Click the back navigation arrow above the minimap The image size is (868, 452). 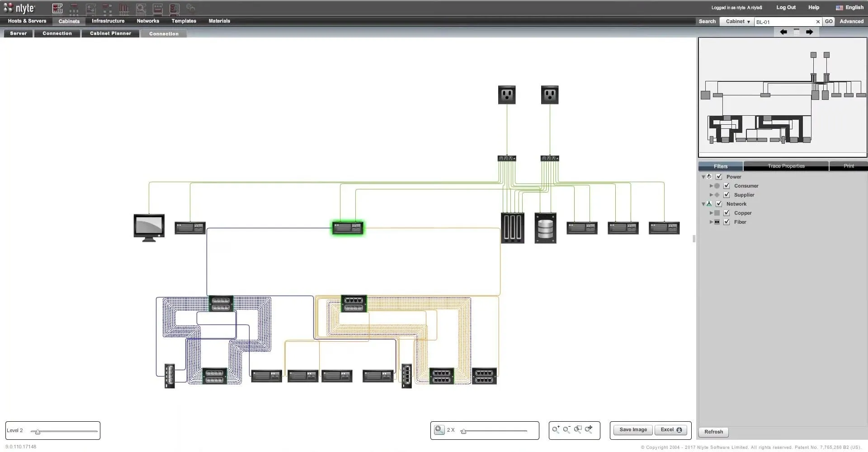(784, 32)
